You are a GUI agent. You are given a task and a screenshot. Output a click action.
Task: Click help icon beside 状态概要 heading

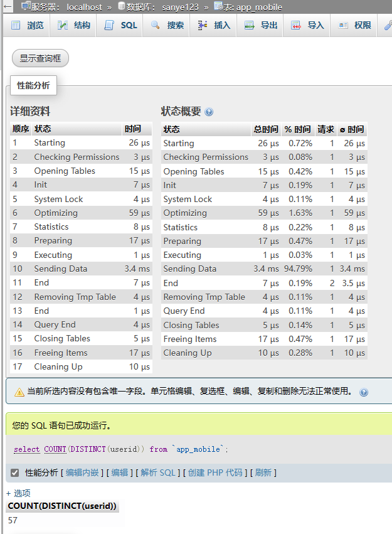209,112
